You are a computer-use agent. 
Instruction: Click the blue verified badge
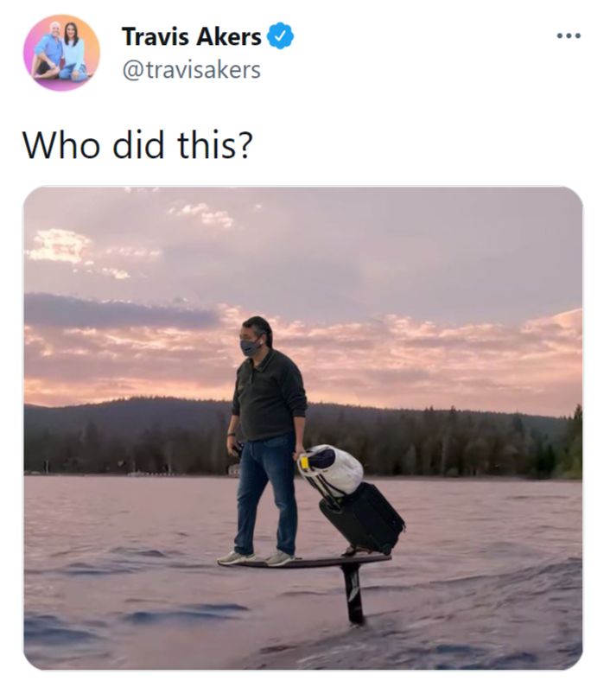pos(282,36)
